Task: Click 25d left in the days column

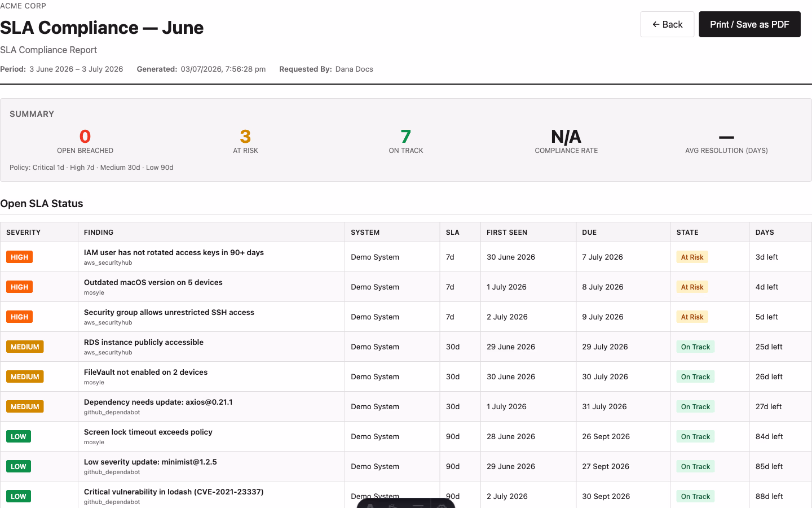Action: click(x=769, y=347)
